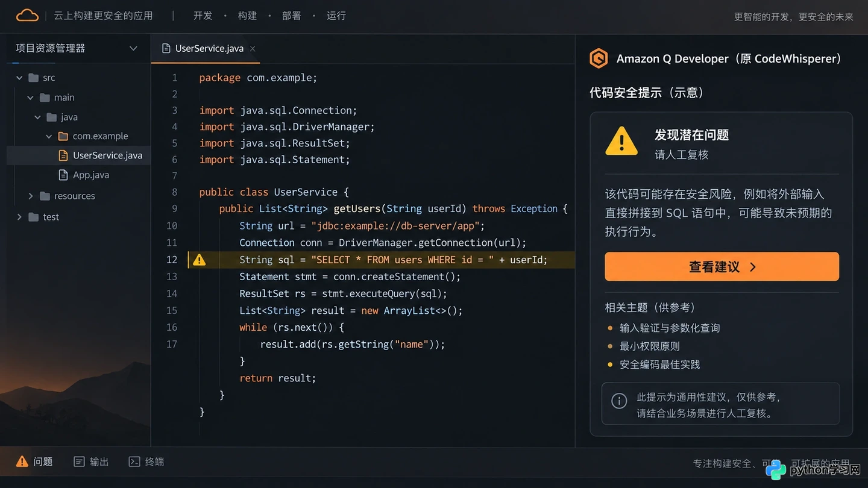
Task: Click the 终端 terminal icon
Action: (x=134, y=461)
